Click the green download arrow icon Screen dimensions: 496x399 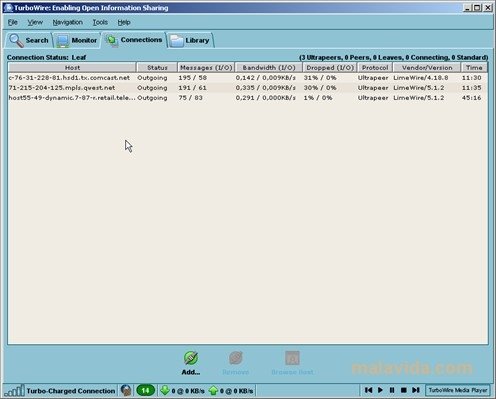[x=165, y=390]
